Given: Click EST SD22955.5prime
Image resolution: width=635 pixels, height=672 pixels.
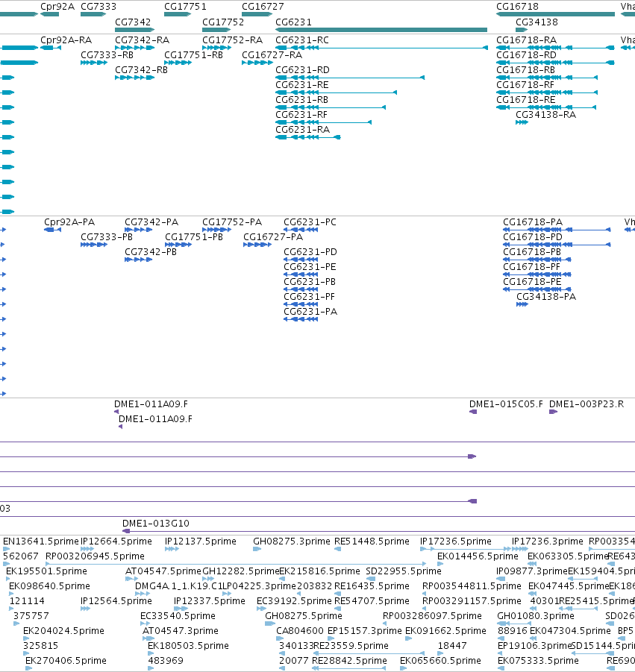Looking at the screenshot, I should tap(404, 571).
